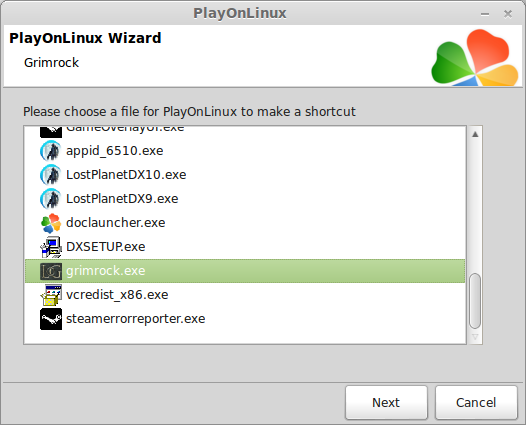Click the partially visible GameOverlayUI.exe icon

(51, 132)
